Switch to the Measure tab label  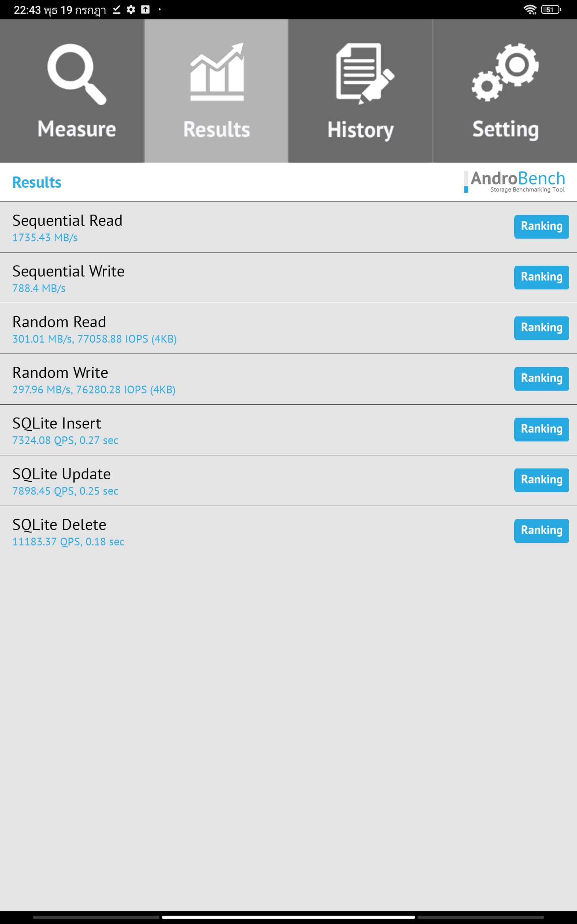[x=77, y=128]
